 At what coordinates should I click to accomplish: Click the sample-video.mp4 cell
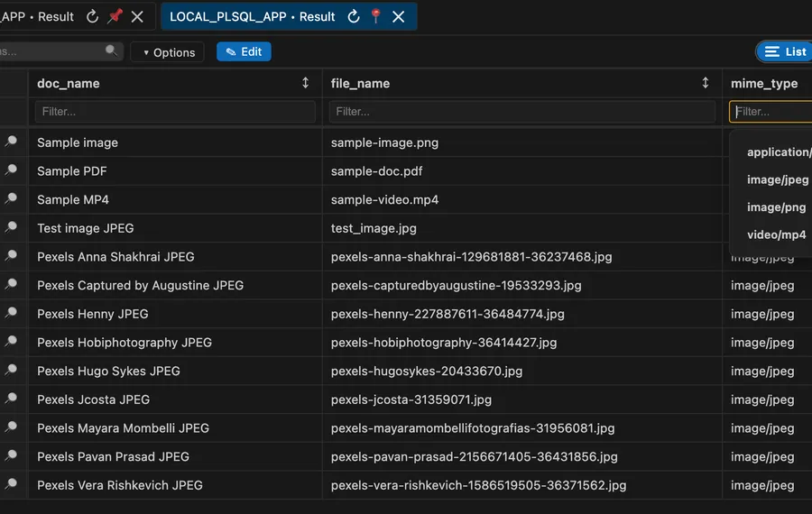click(522, 199)
